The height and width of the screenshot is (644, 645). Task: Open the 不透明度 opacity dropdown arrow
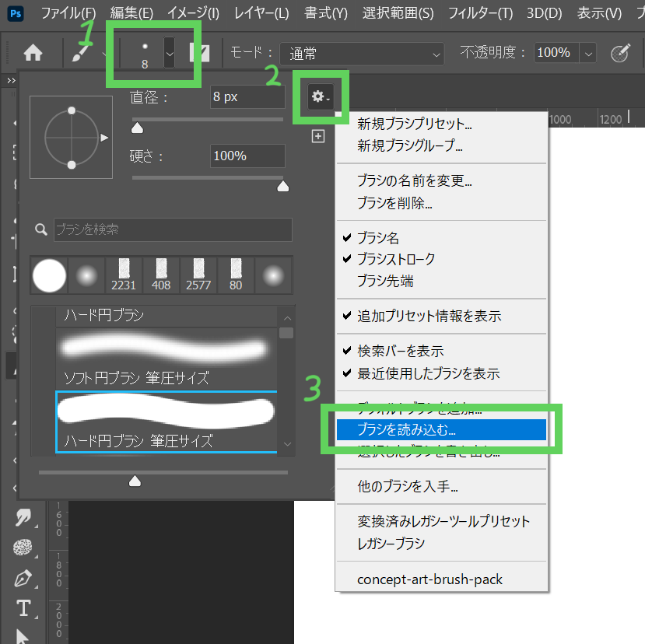(588, 53)
